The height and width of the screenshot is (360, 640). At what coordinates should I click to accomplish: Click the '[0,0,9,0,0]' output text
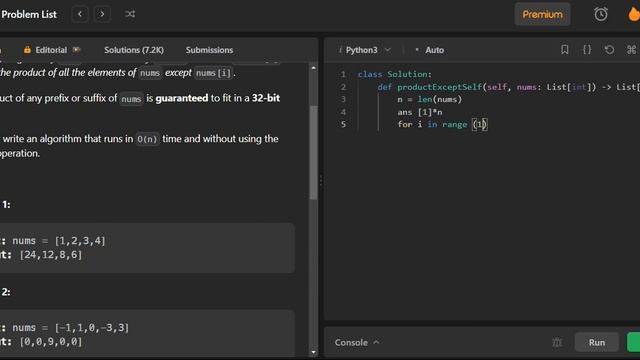pos(51,342)
